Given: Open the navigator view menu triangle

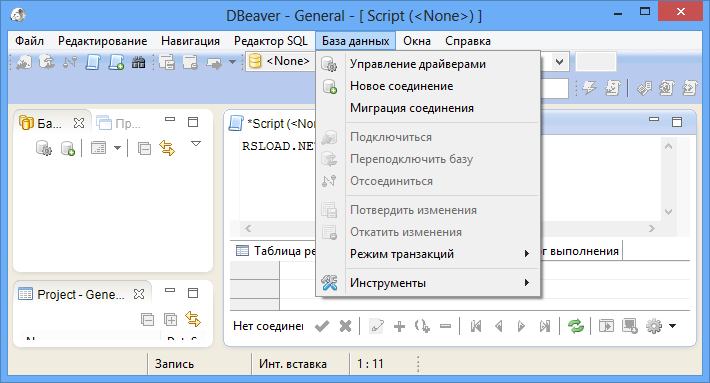Looking at the screenshot, I should pyautogui.click(x=196, y=144).
